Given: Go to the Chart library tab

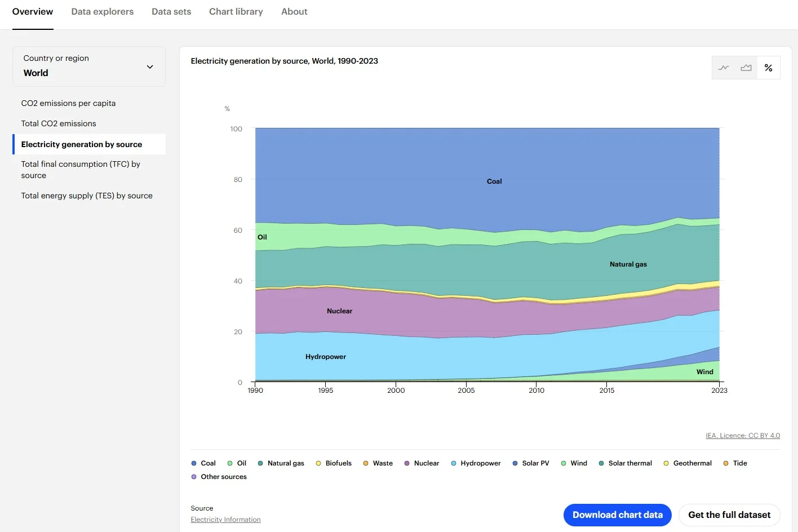Looking at the screenshot, I should [x=236, y=12].
